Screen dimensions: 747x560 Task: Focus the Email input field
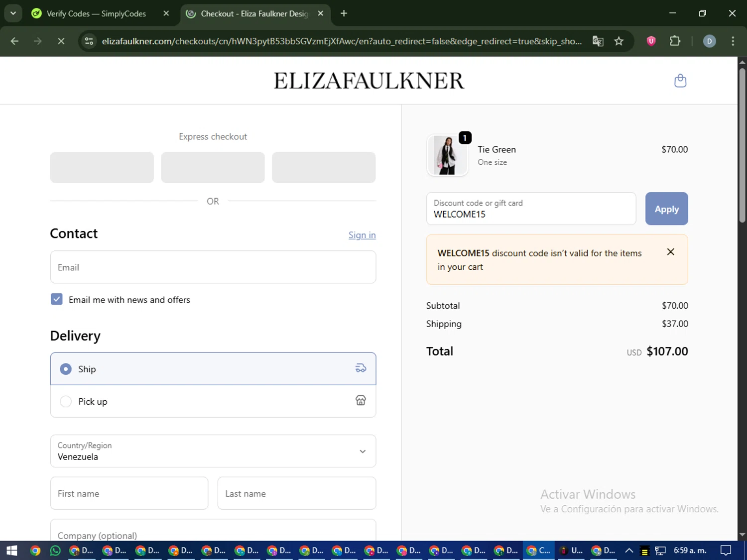[213, 267]
